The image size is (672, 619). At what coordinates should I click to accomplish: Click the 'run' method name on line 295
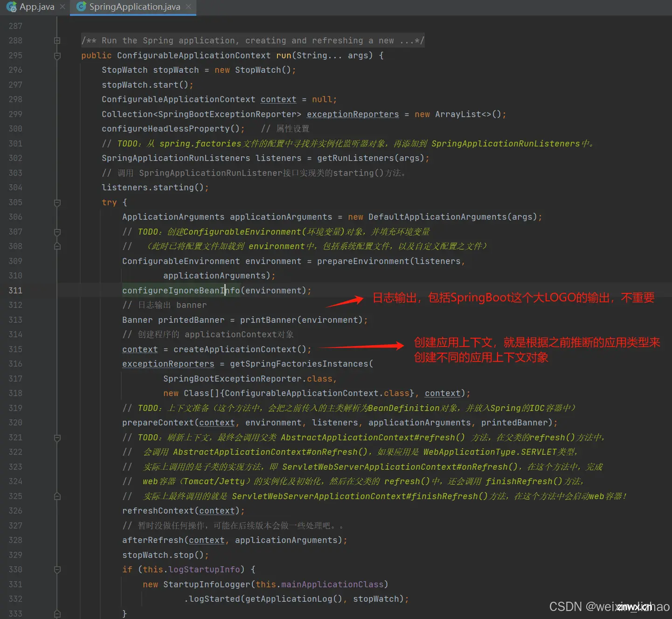click(x=284, y=56)
